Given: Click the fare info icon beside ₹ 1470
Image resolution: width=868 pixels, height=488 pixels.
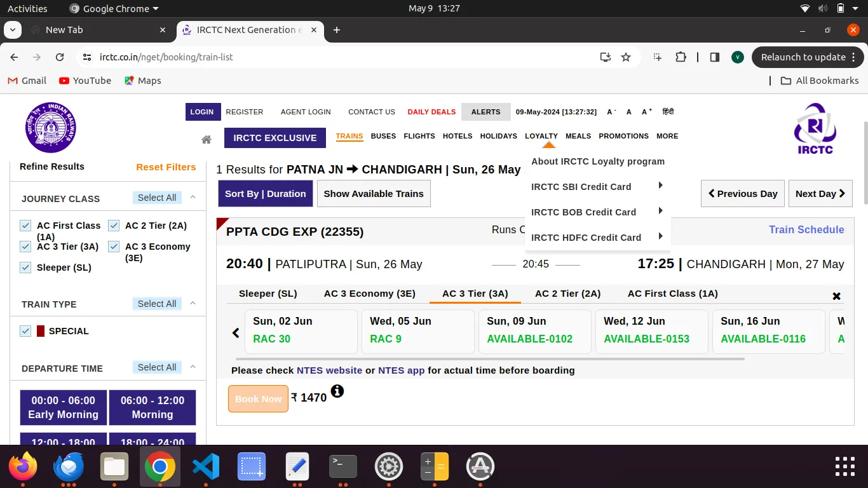Looking at the screenshot, I should 337,391.
